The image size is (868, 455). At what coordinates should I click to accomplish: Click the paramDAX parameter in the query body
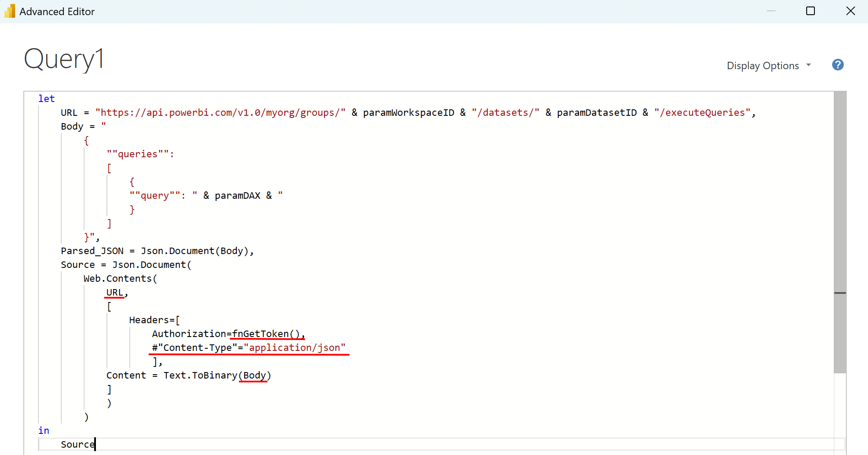click(x=237, y=196)
